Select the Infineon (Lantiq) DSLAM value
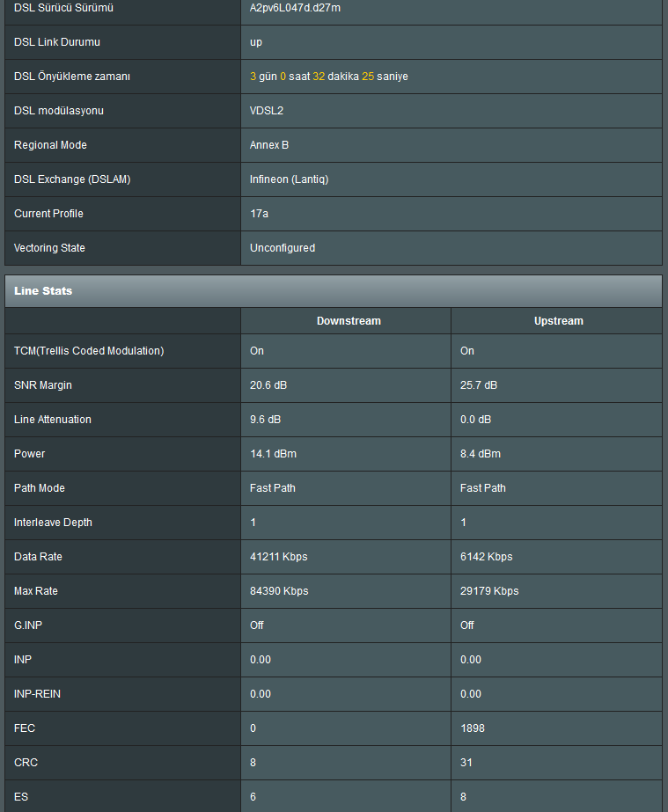 point(290,179)
